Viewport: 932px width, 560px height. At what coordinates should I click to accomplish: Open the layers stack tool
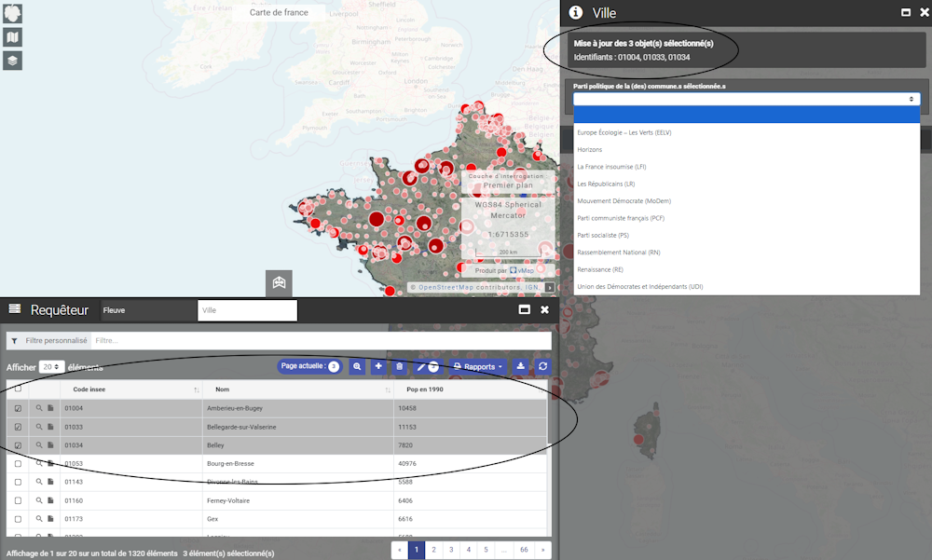tap(13, 61)
